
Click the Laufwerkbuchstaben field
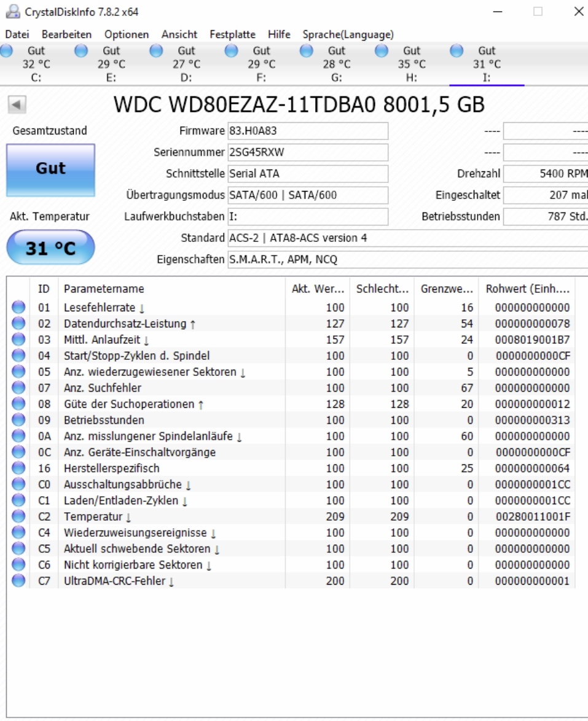(x=308, y=217)
